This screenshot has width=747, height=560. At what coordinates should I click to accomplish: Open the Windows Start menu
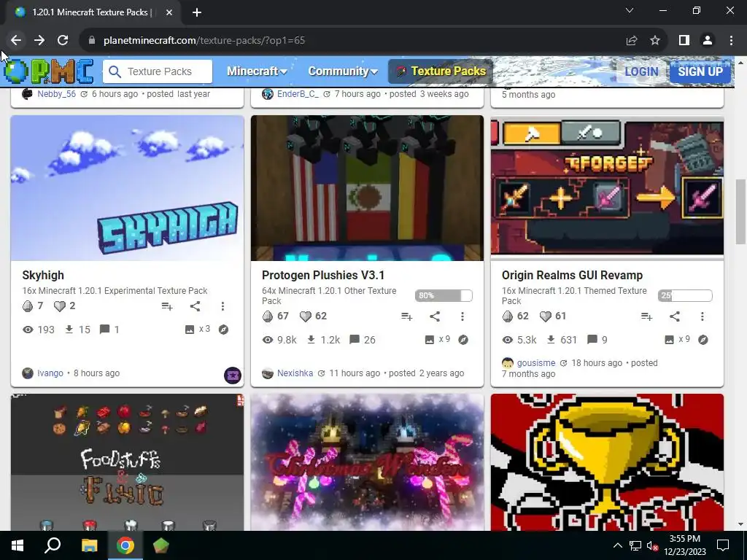click(x=18, y=545)
